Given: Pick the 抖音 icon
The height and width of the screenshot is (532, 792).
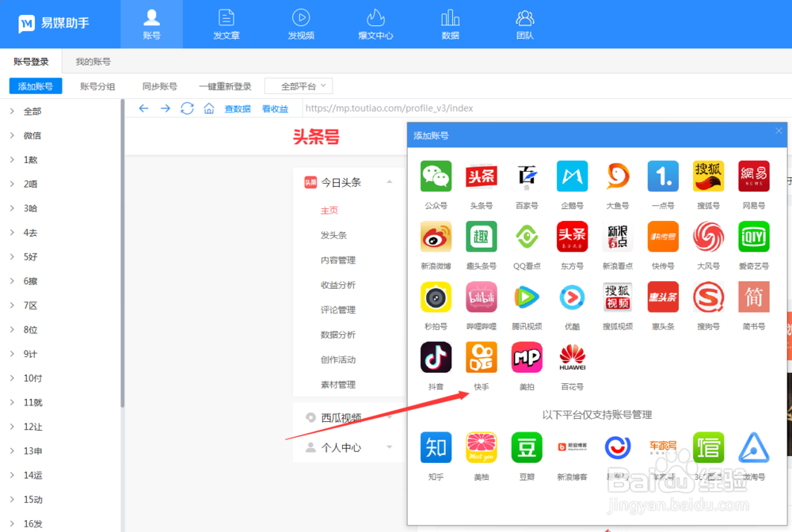Looking at the screenshot, I should pyautogui.click(x=436, y=357).
